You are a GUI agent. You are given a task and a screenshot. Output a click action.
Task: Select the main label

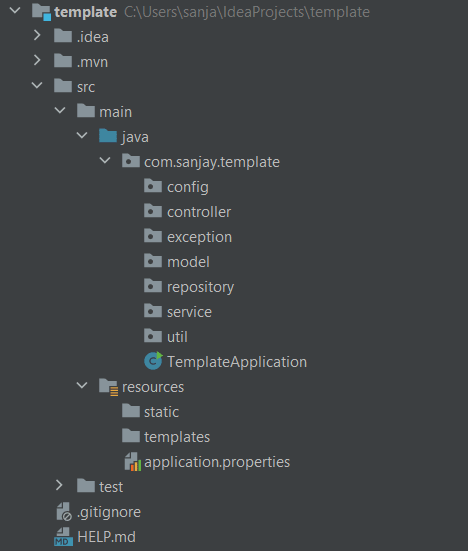tap(116, 112)
